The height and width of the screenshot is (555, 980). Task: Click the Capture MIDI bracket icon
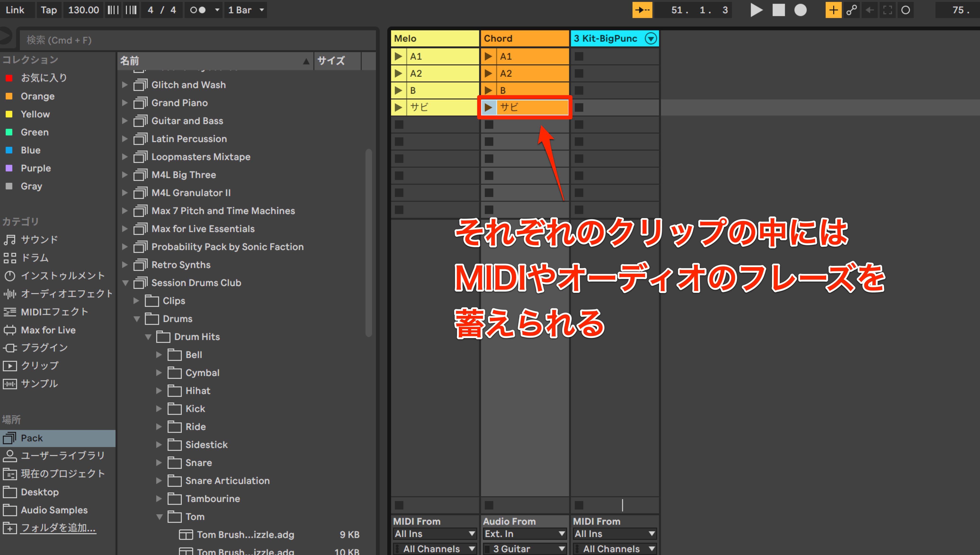[x=887, y=10]
